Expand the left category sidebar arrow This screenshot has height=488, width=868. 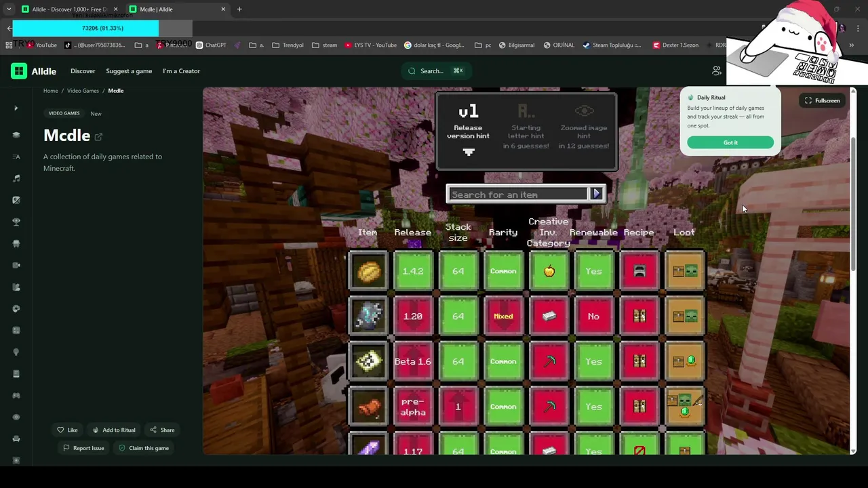coord(16,108)
